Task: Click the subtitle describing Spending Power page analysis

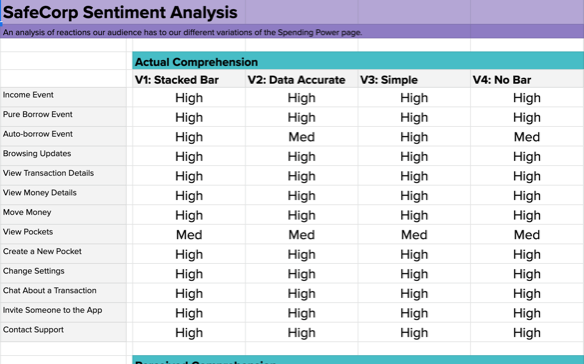Action: tap(182, 32)
